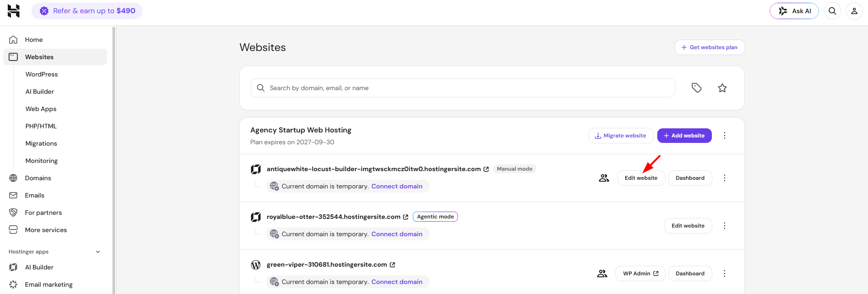
Task: Click royalblue-otter-352544.hostingersite.com domain name
Action: (x=334, y=217)
